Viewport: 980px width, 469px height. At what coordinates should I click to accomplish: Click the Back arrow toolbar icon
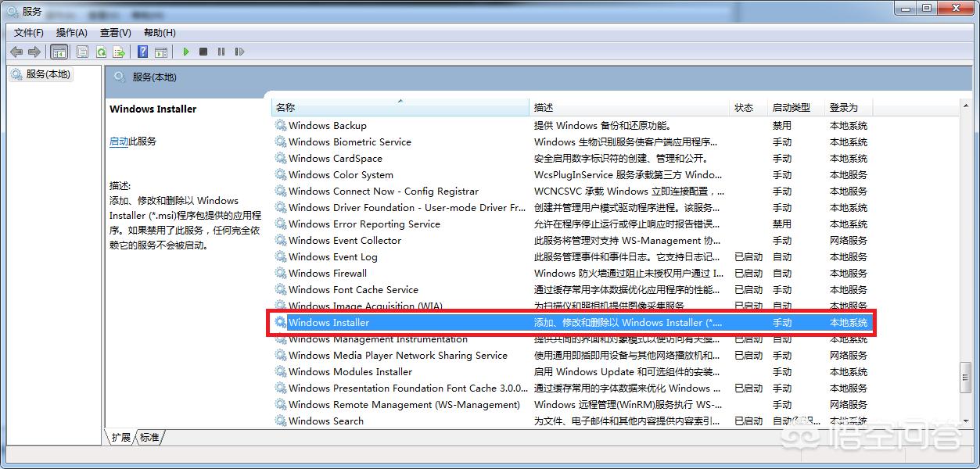click(x=16, y=52)
